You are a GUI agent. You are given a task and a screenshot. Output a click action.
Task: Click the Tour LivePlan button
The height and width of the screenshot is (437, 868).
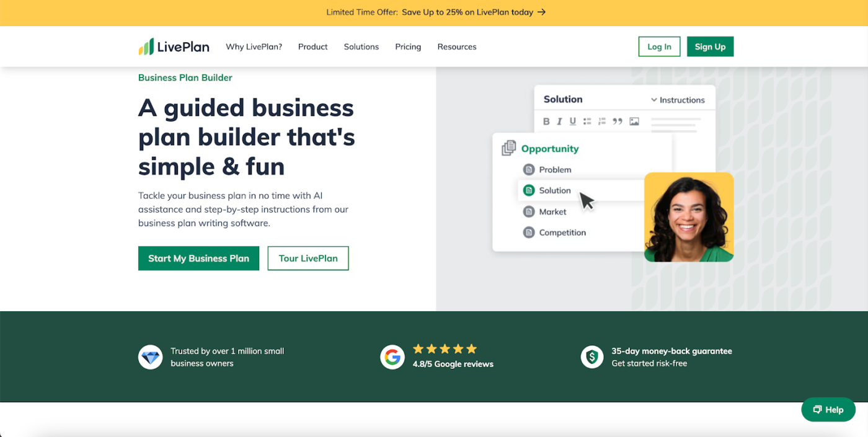pos(308,258)
